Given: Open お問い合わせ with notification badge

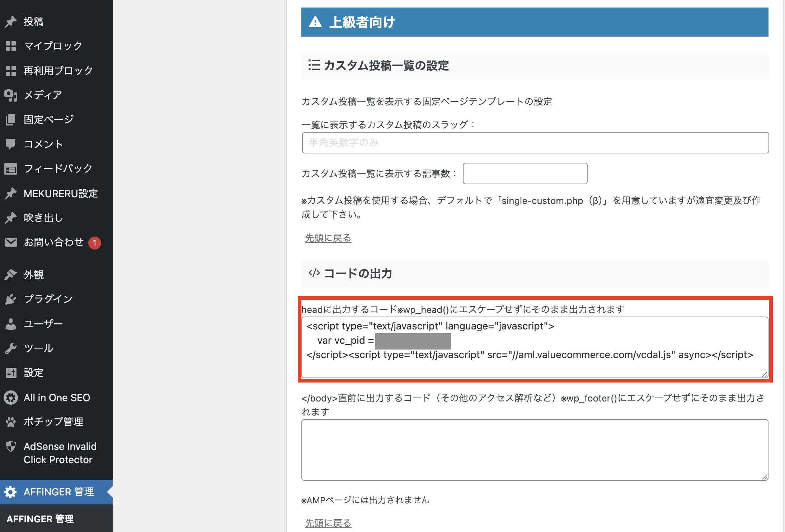Looking at the screenshot, I should (x=53, y=242).
